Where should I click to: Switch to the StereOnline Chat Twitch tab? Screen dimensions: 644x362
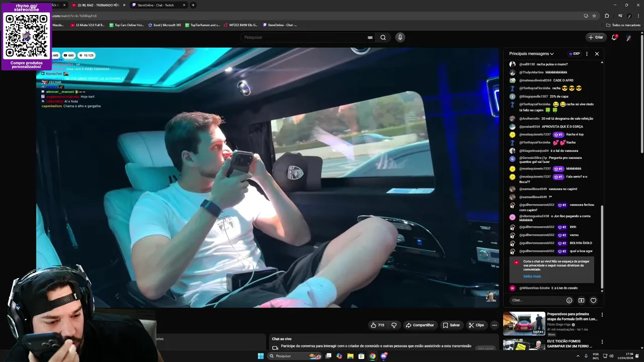(x=159, y=5)
